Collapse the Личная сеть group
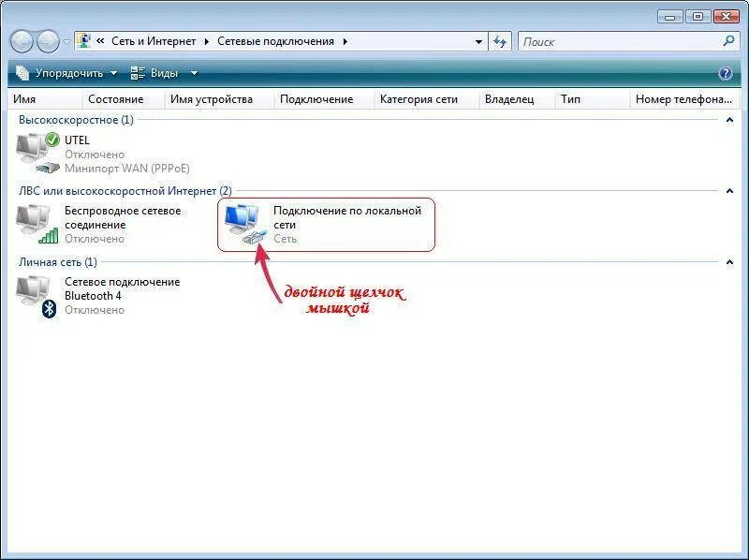Screen dimensions: 749x560 tap(729, 262)
